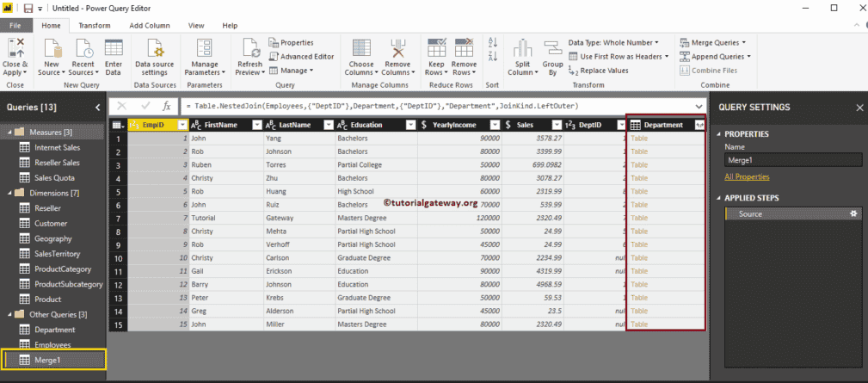Screen dimensions: 868x383
Task: Open the YearlyIncome column filter dropdown
Action: tap(496, 125)
